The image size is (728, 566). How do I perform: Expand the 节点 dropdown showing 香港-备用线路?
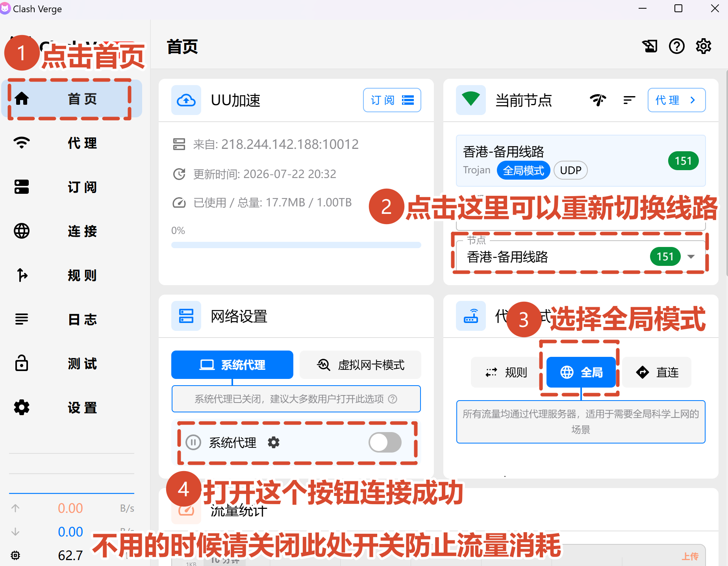pos(580,256)
